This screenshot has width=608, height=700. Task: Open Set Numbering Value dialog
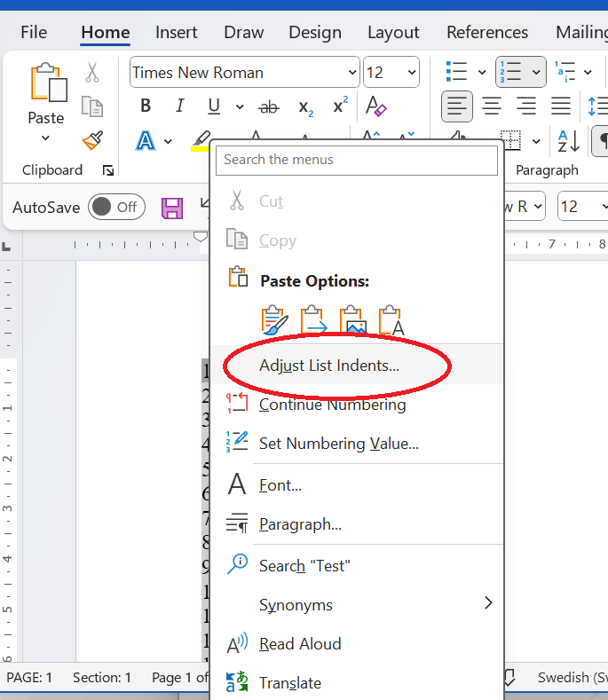click(357, 444)
